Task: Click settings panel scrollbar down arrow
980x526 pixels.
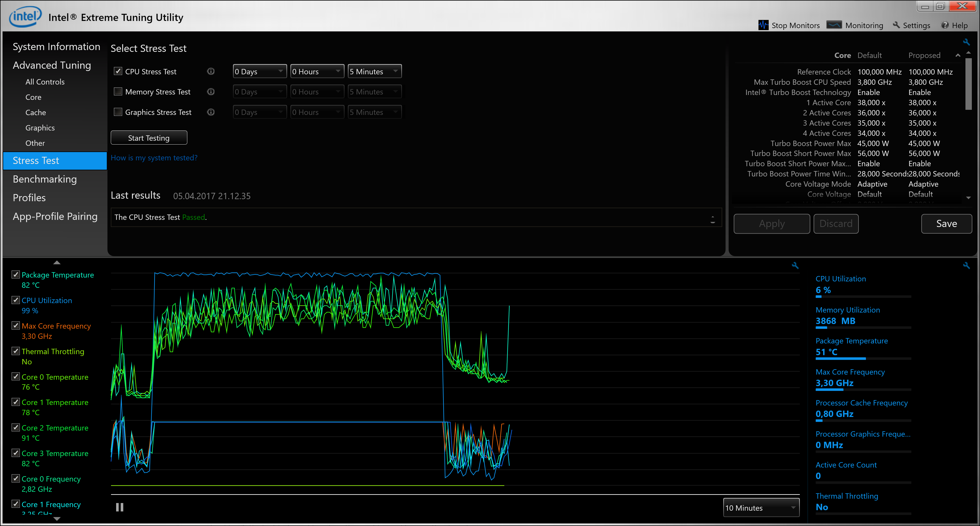Action: point(969,198)
